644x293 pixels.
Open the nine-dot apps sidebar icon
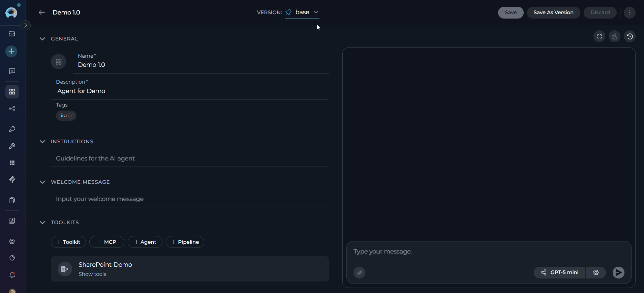click(12, 163)
